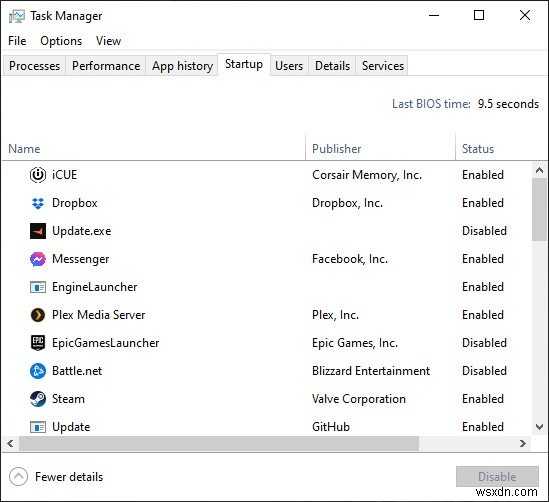
Task: Click the Facebook, Inc. publisher cell
Action: 350,259
